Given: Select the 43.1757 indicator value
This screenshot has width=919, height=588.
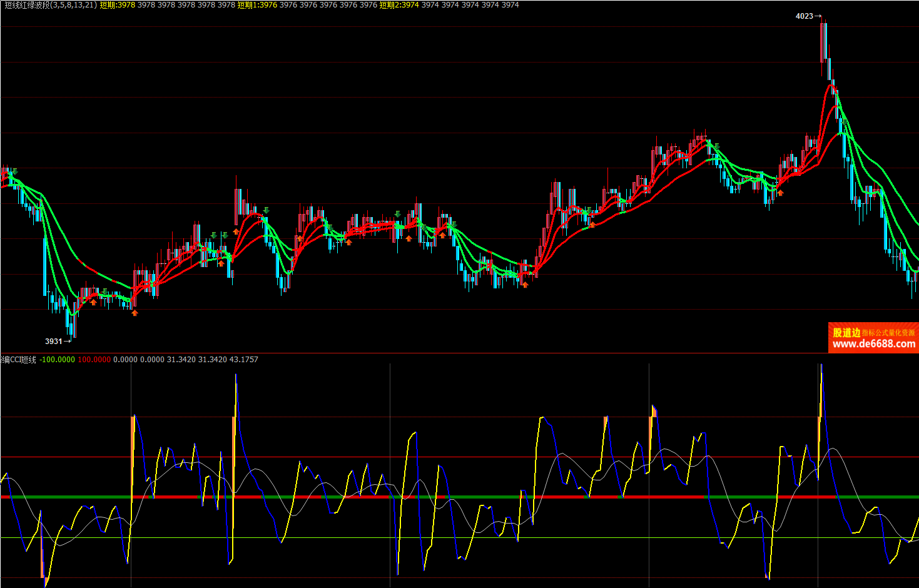Looking at the screenshot, I should (x=244, y=360).
